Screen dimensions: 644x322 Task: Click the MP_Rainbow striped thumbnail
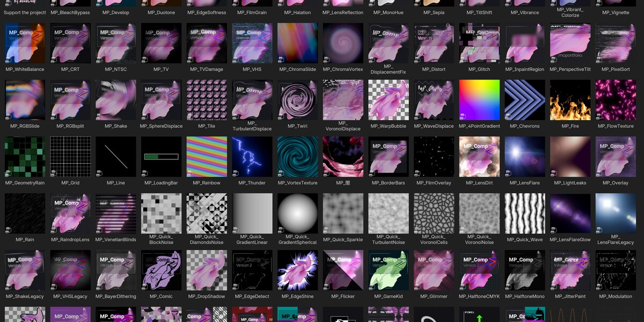[207, 157]
